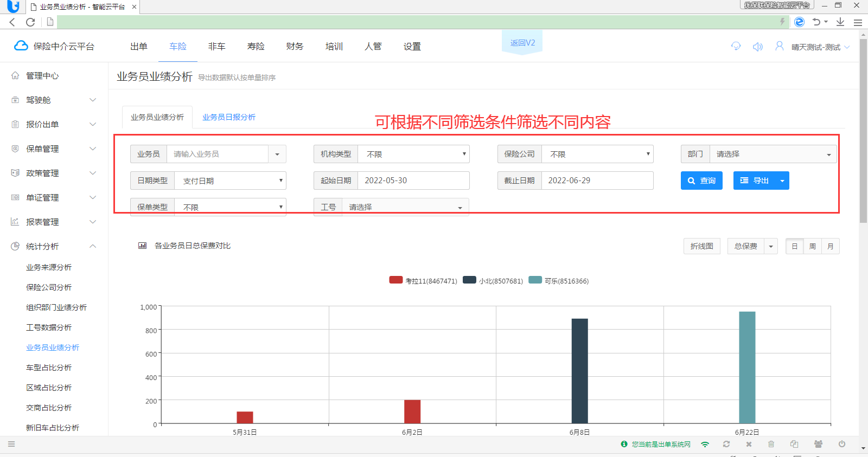
Task: Open the 寿险 top menu
Action: click(256, 47)
